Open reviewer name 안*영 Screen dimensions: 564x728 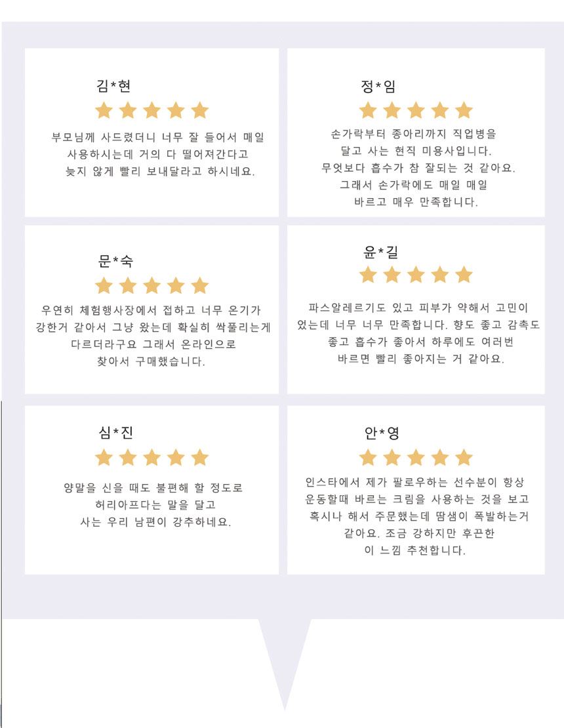(382, 433)
